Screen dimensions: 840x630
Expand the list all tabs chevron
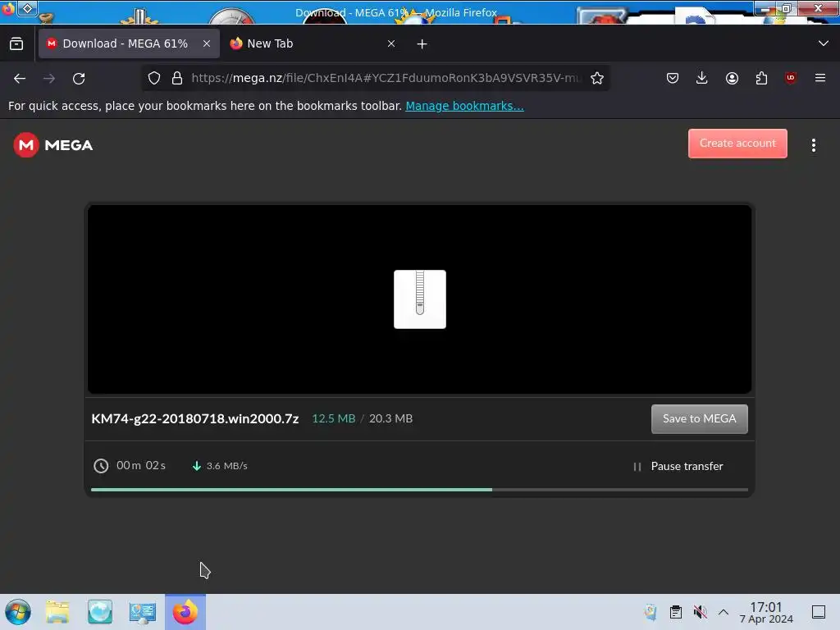coord(824,43)
